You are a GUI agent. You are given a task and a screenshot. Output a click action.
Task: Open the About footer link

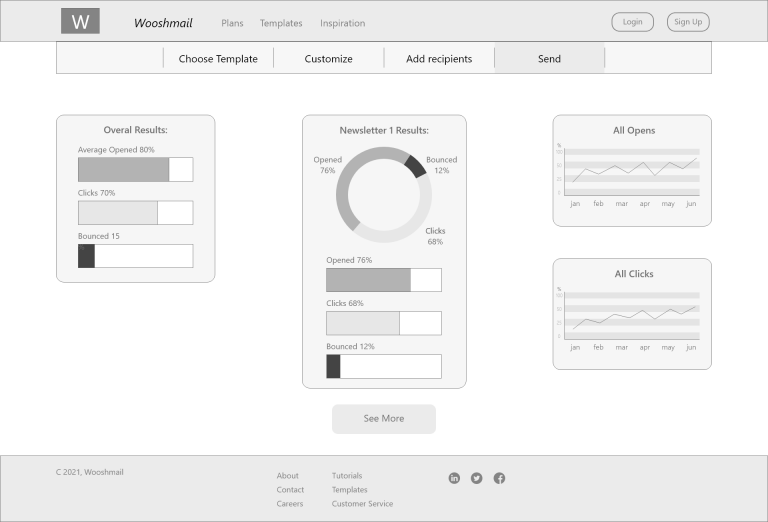pos(287,475)
